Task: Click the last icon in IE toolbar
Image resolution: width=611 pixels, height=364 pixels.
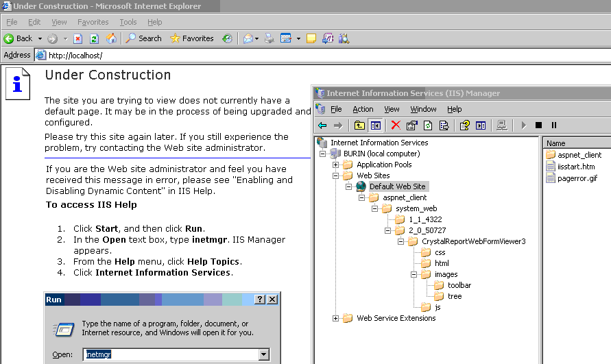Action: [344, 38]
